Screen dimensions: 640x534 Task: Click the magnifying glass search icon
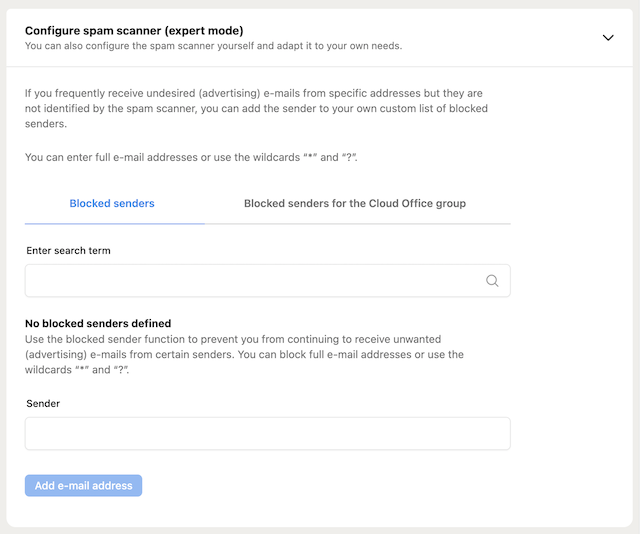click(x=492, y=280)
